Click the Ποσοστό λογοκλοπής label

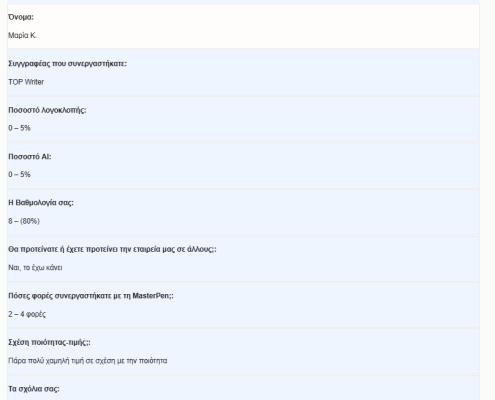[x=47, y=110]
